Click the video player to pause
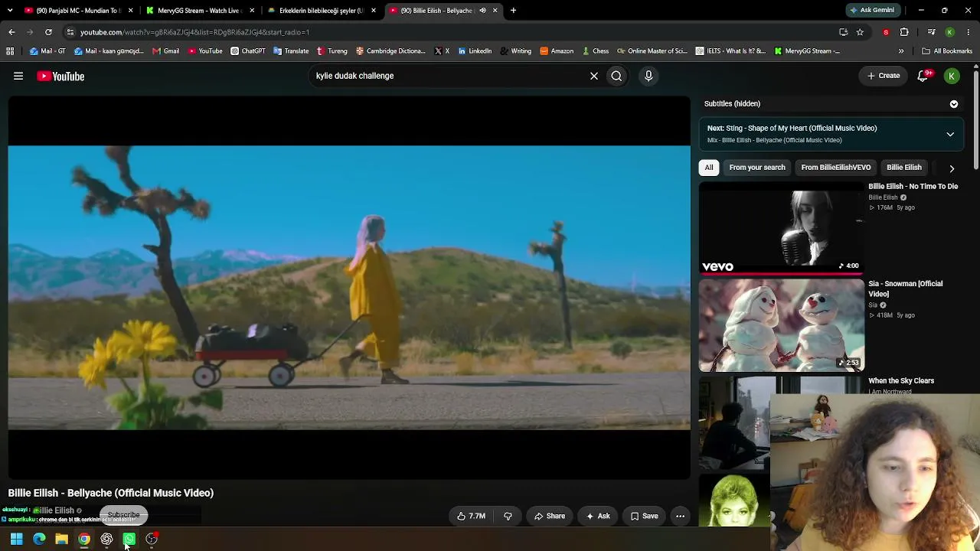 pyautogui.click(x=349, y=287)
